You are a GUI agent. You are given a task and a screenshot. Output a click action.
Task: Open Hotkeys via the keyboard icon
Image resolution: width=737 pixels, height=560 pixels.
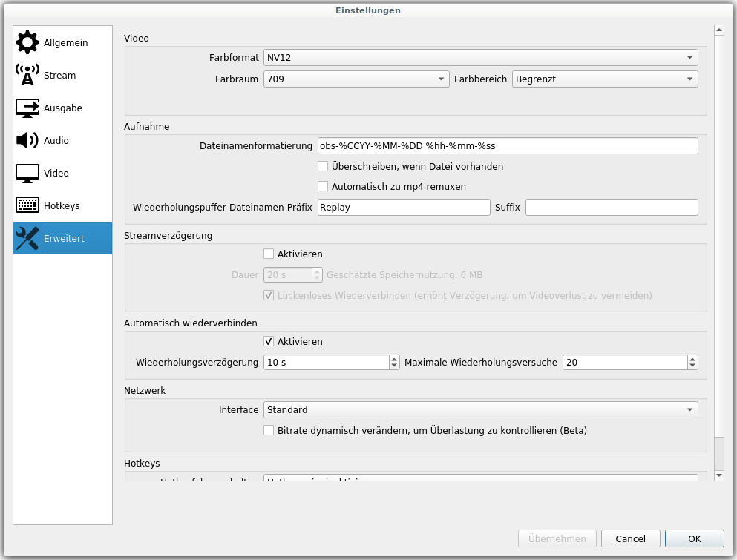coord(27,206)
